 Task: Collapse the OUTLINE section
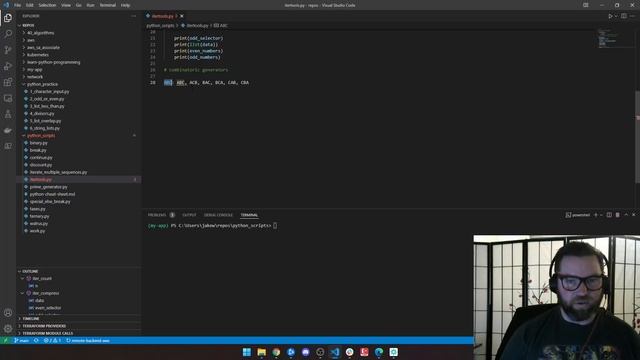30,271
